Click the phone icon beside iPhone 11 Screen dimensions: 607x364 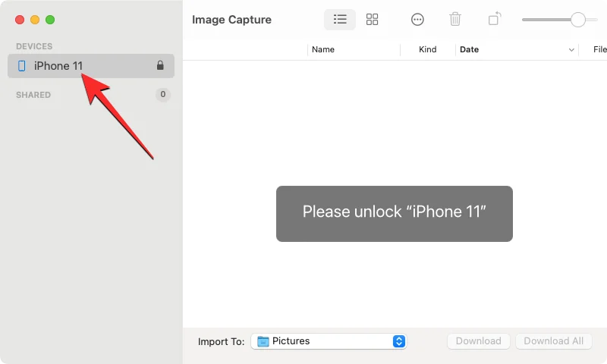pyautogui.click(x=22, y=66)
